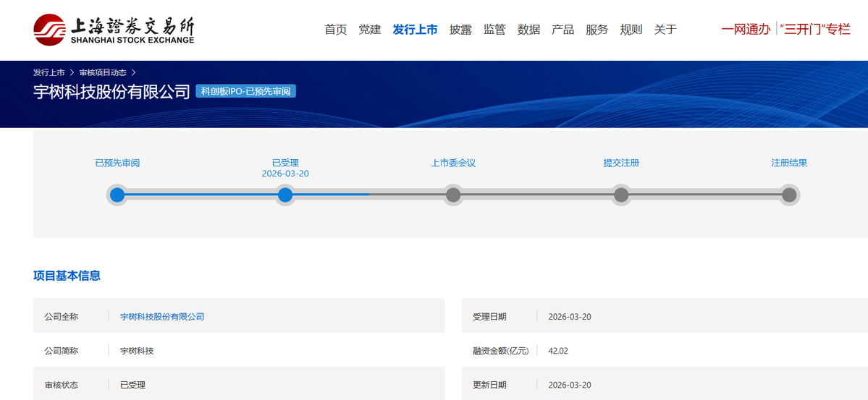Select the 发行上市 navigation tab
This screenshot has width=868, height=400.
415,30
